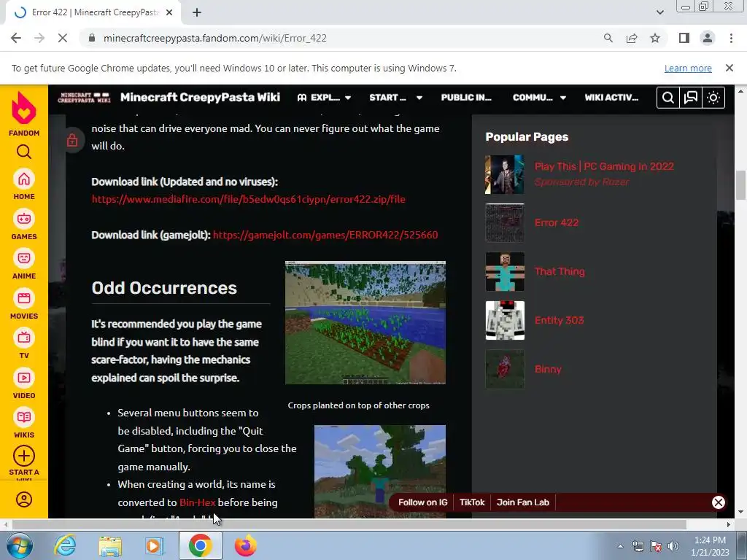This screenshot has height=560, width=747.
Task: Toggle light/dark theme sun icon
Action: 713,98
